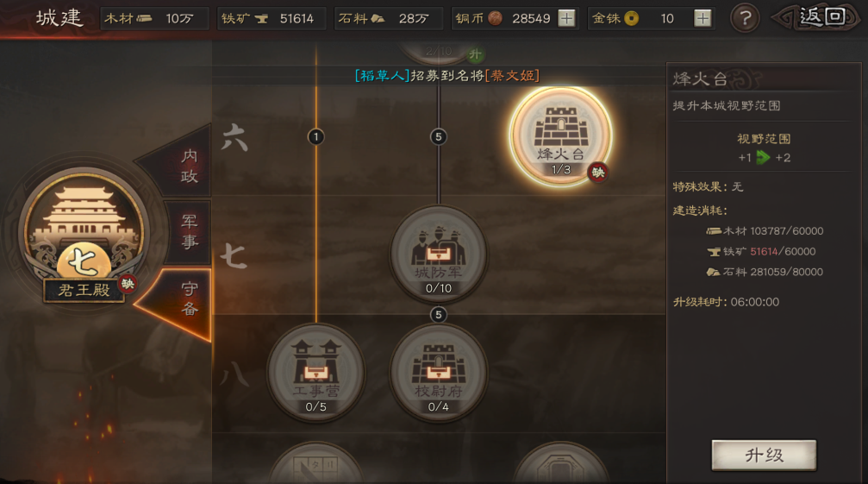
Task: Select the 校尉府 building icon
Action: click(439, 372)
